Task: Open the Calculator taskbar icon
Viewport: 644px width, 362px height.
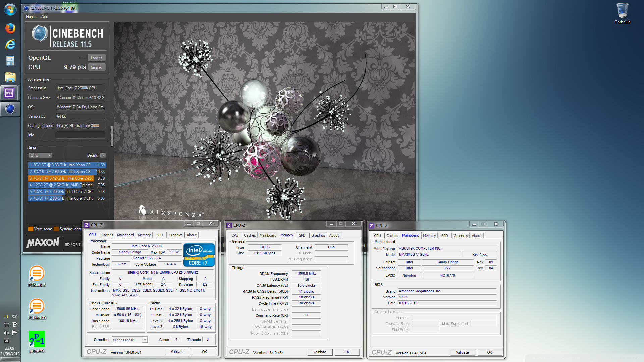Action: coord(10,61)
